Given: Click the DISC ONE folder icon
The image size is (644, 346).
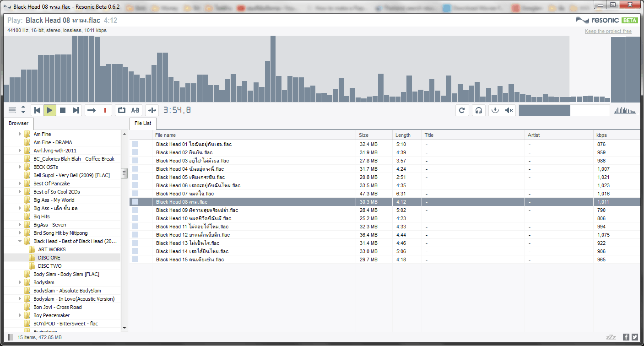Looking at the screenshot, I should click(x=32, y=258).
